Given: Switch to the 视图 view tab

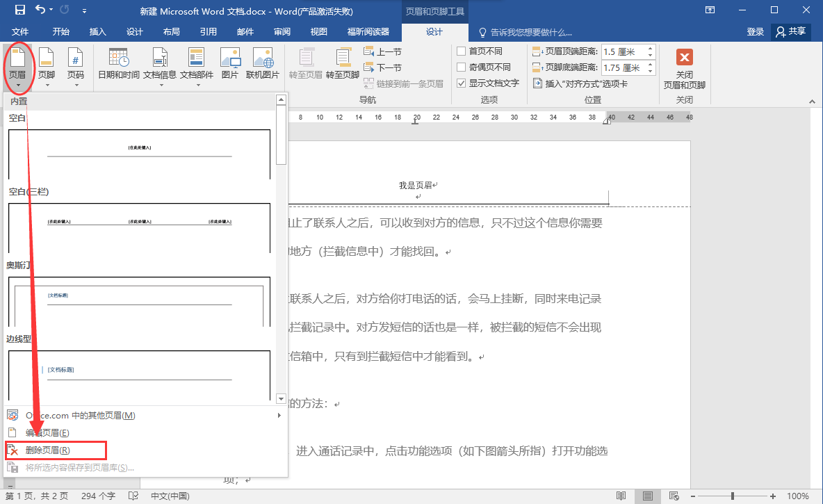Looking at the screenshot, I should (318, 32).
